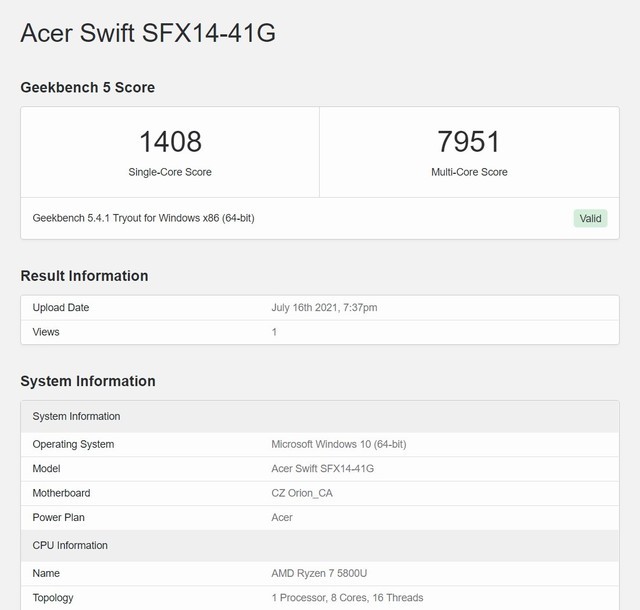This screenshot has width=640, height=610.
Task: Click the green Valid badge
Action: (590, 218)
